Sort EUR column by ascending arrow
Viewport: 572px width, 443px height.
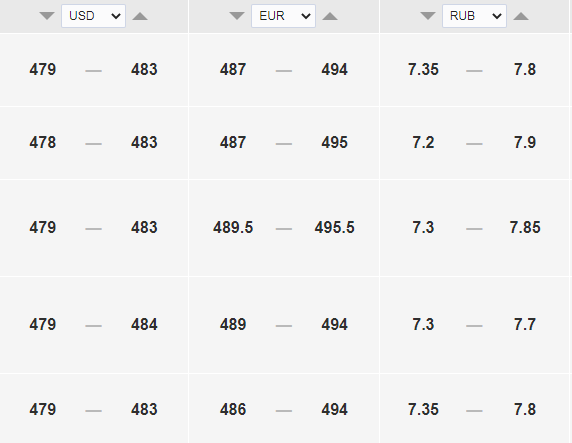pos(330,16)
